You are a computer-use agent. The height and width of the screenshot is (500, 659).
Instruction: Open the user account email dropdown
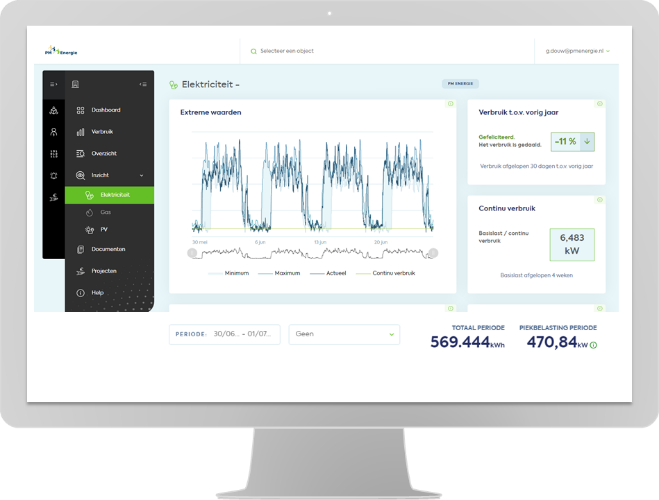click(x=577, y=50)
